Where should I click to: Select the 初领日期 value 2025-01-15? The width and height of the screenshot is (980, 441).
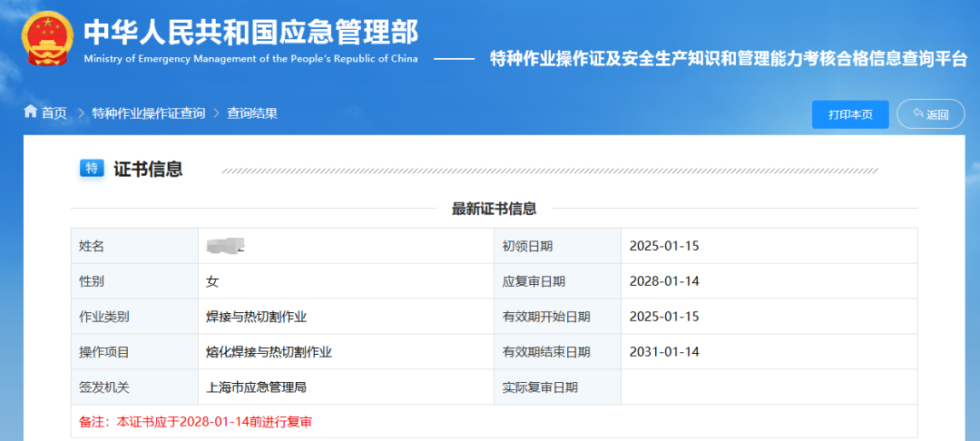point(664,246)
